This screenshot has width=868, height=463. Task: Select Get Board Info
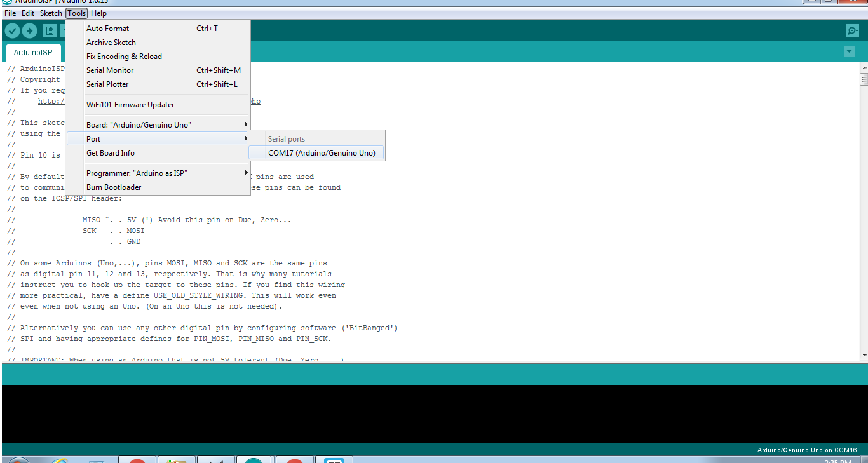(158, 153)
